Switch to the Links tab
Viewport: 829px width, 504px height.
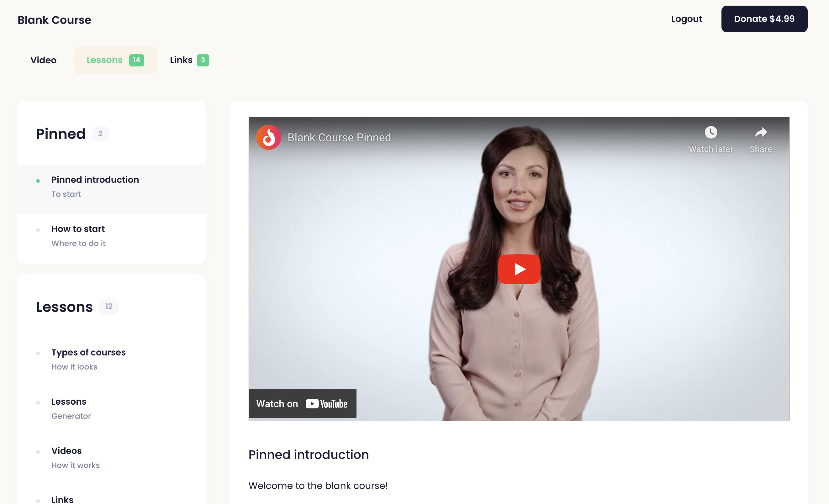coord(181,60)
